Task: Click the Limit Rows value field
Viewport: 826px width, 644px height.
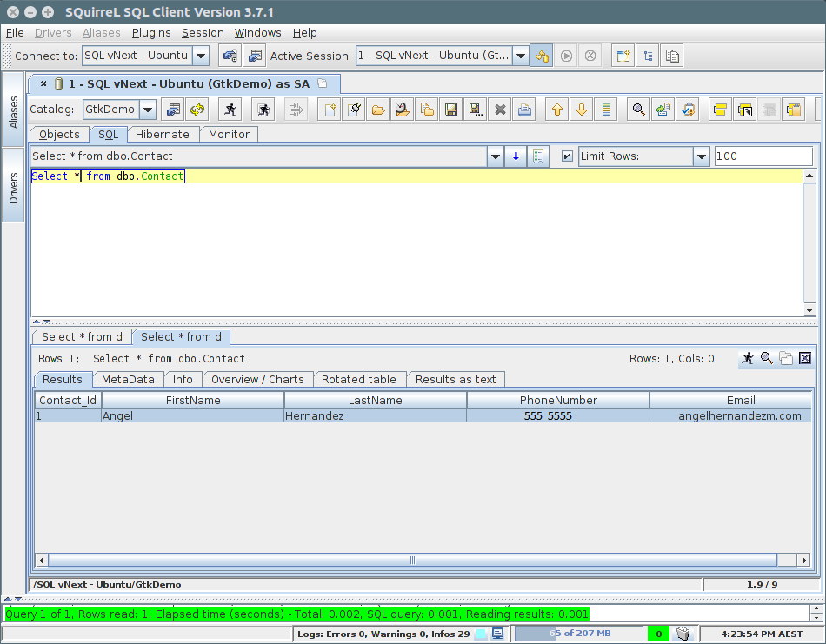Action: click(x=763, y=156)
